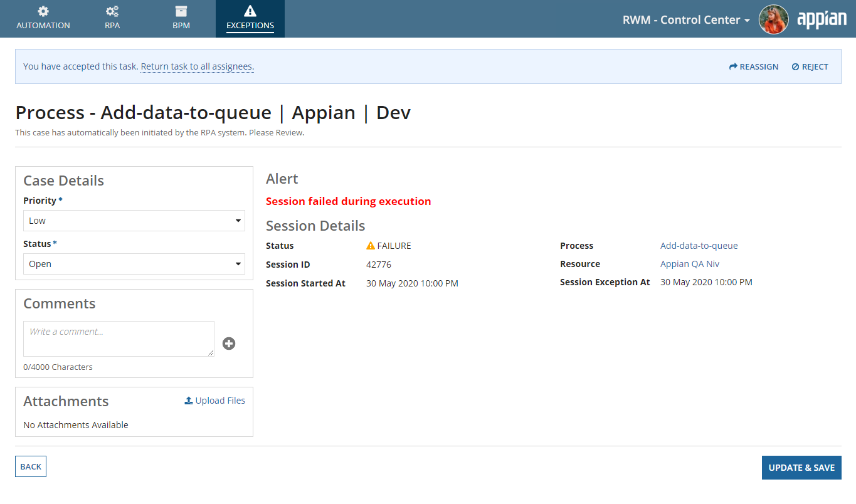The height and width of the screenshot is (504, 856).
Task: Open the Add-data-to-queue process link
Action: [699, 246]
